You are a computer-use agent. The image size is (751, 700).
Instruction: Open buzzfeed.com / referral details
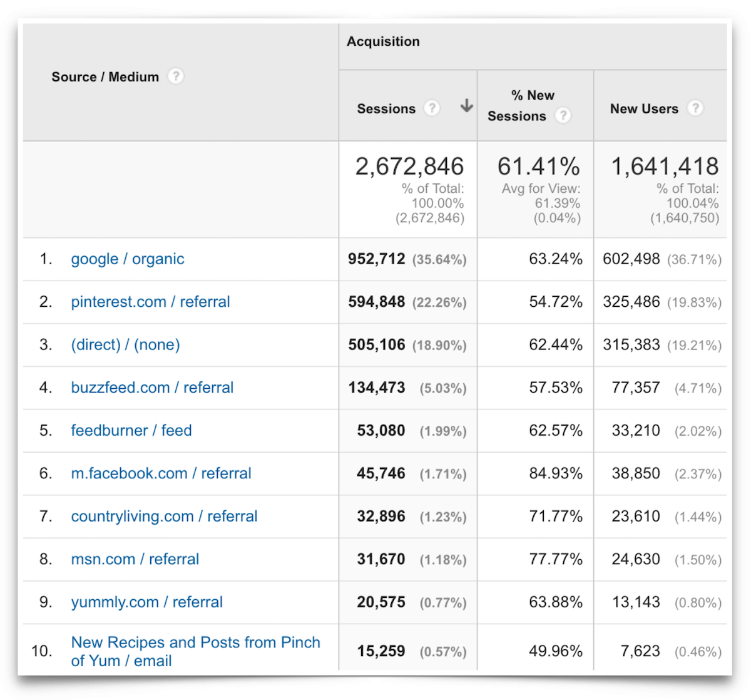[152, 388]
